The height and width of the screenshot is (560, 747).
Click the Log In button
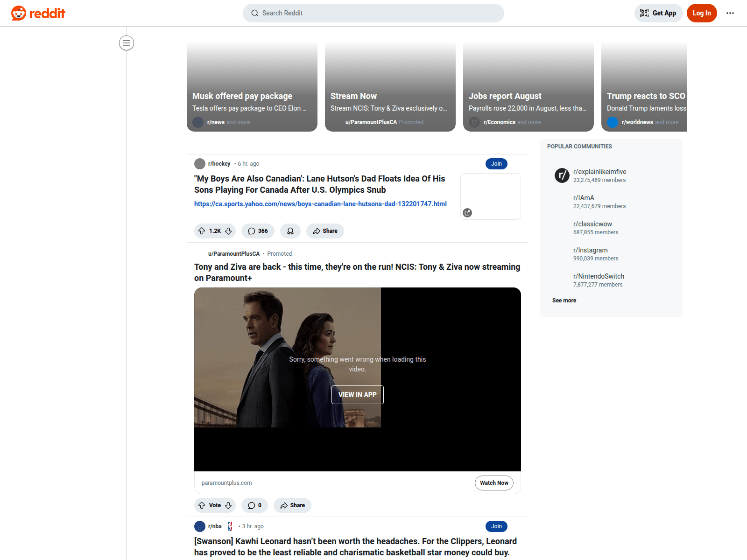pyautogui.click(x=702, y=13)
